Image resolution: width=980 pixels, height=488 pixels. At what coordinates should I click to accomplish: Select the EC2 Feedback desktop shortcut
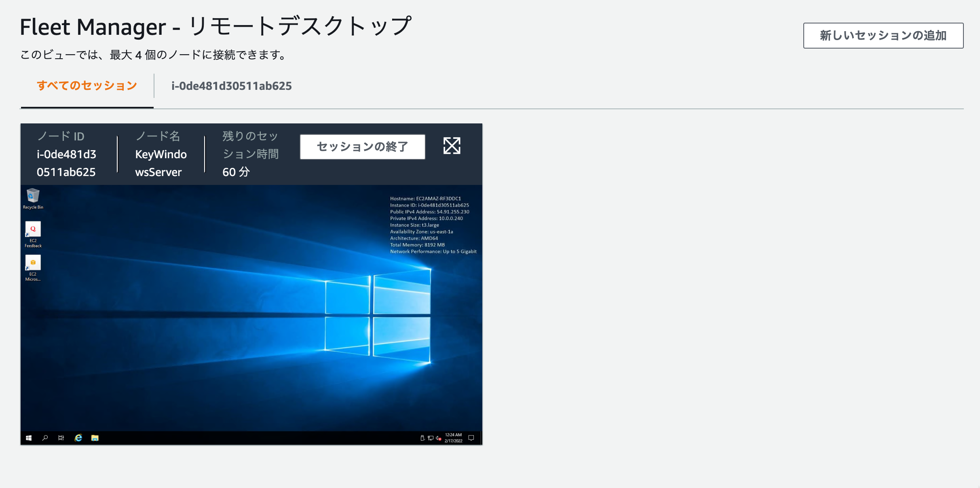[x=33, y=235]
